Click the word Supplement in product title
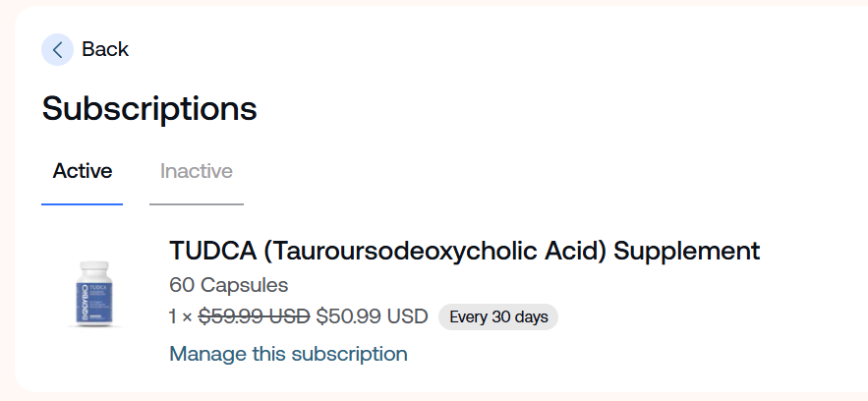This screenshot has width=868, height=401. tap(687, 250)
